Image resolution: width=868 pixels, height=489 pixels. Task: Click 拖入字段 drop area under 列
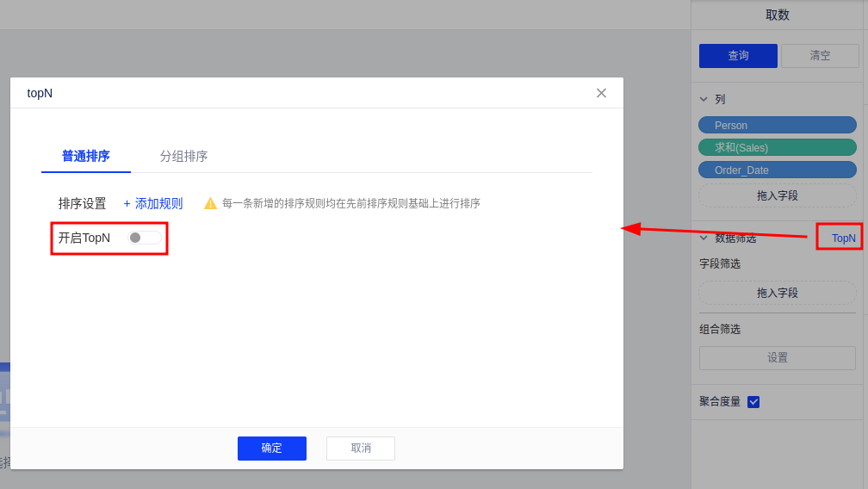coord(777,195)
